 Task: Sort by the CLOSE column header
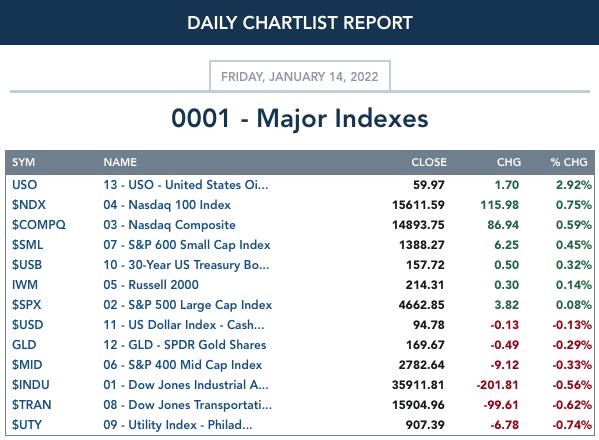click(429, 162)
